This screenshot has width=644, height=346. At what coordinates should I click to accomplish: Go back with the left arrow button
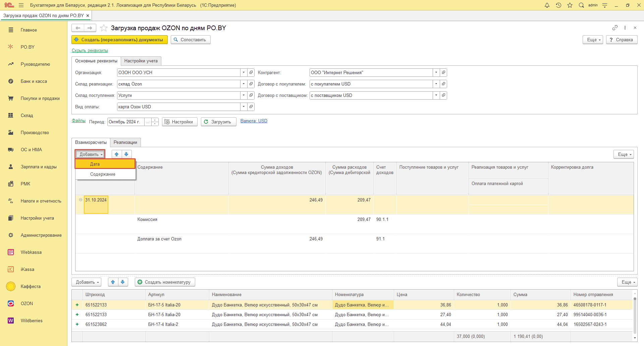click(x=78, y=28)
